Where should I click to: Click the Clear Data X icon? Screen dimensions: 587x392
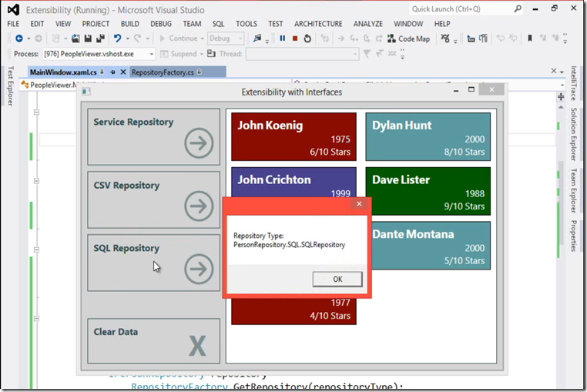[x=197, y=345]
